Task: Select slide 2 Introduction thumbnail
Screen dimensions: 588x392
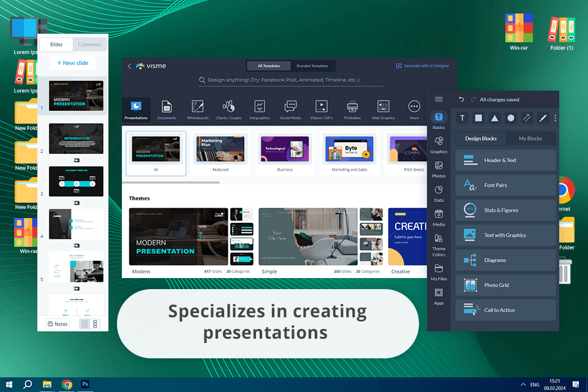Action: (76, 138)
